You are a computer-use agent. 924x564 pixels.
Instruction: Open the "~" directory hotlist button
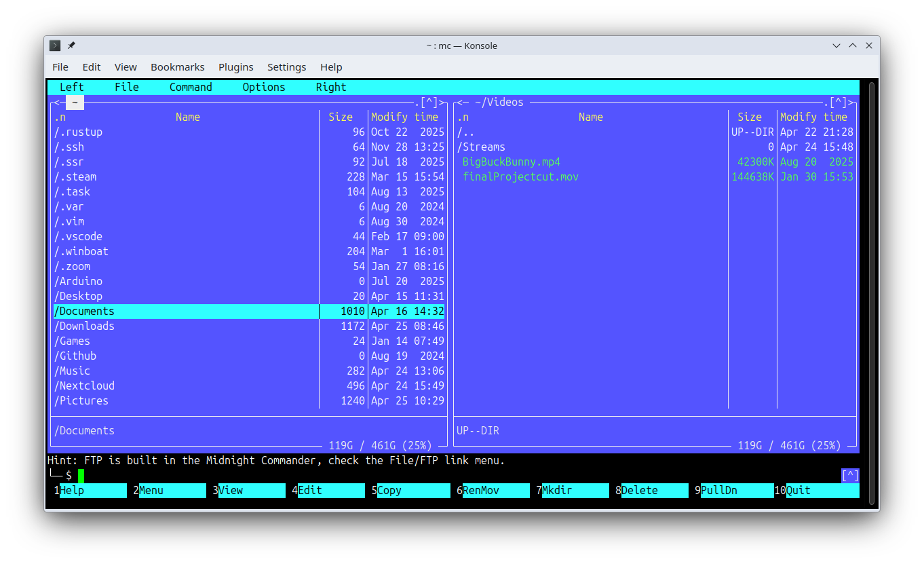click(x=75, y=102)
